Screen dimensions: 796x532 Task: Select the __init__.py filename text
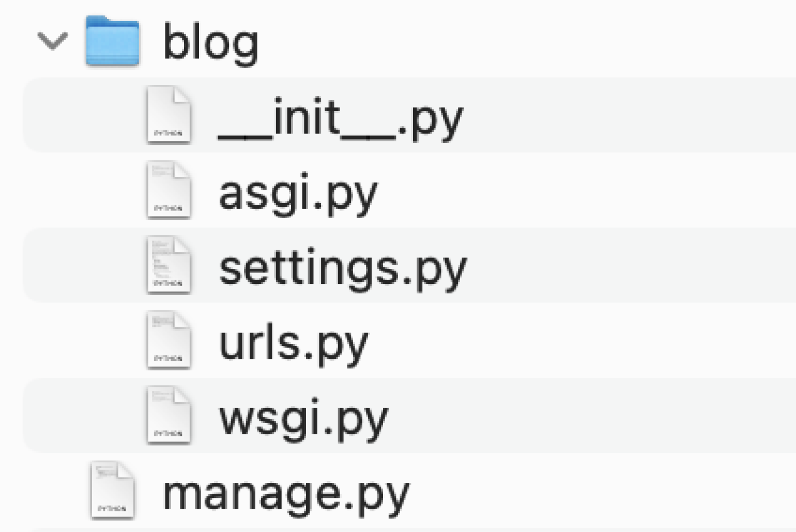(340, 118)
